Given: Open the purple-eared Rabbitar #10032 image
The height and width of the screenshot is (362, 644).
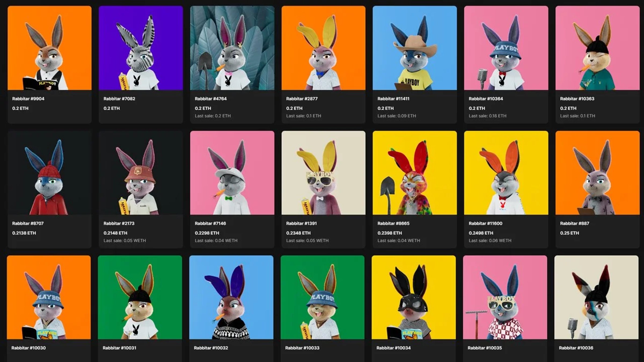Looking at the screenshot, I should tap(231, 297).
